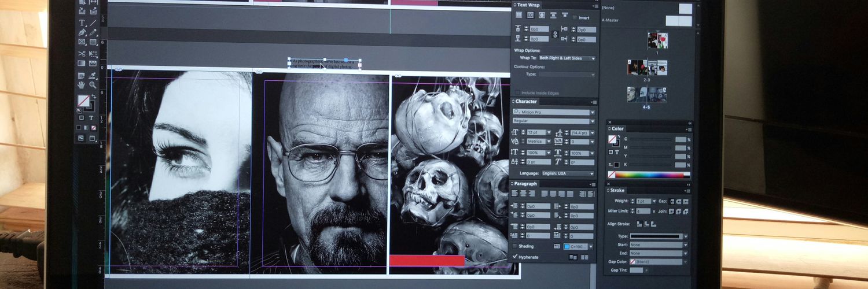
Task: Open the Wrap To dropdown
Action: (x=568, y=58)
